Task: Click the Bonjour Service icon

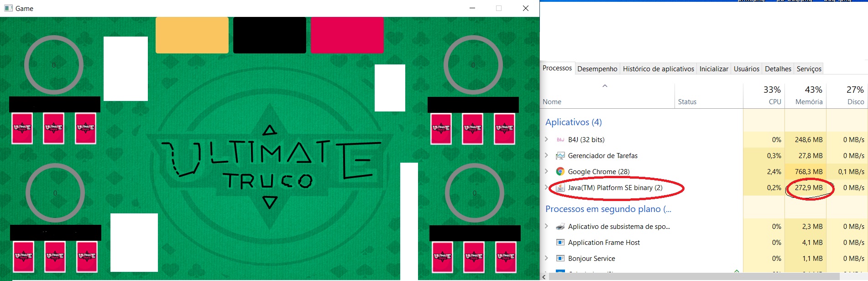Action: pos(560,259)
